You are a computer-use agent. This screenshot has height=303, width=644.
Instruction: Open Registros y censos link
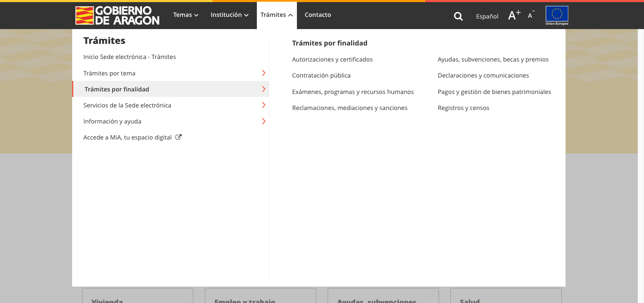(x=463, y=108)
